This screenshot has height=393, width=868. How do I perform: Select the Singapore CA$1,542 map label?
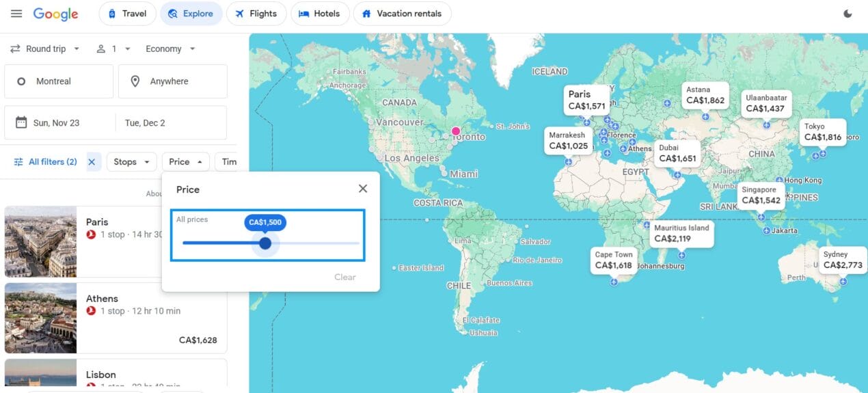(x=761, y=195)
